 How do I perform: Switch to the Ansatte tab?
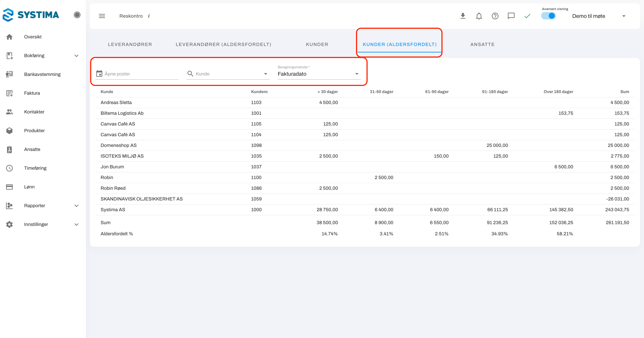click(x=482, y=44)
